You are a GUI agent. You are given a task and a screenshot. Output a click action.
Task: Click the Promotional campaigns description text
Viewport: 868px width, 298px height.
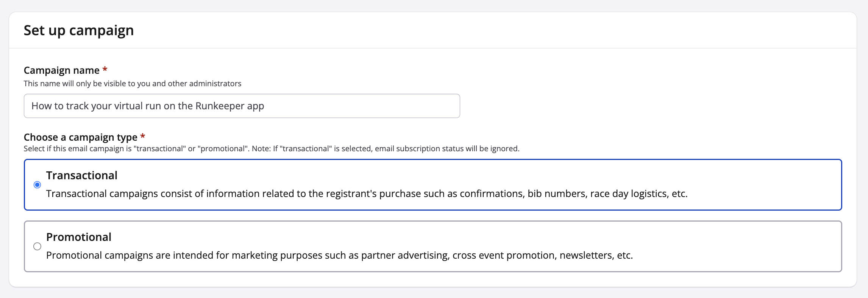[339, 255]
